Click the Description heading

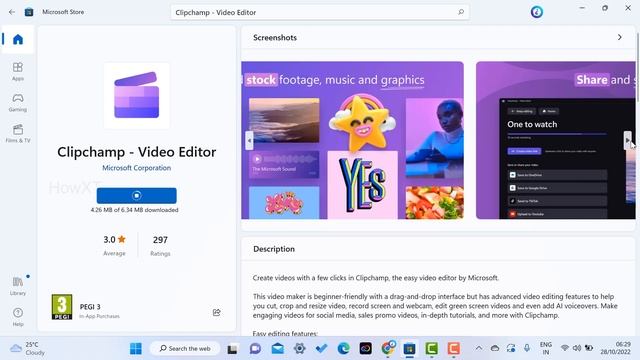tap(274, 249)
